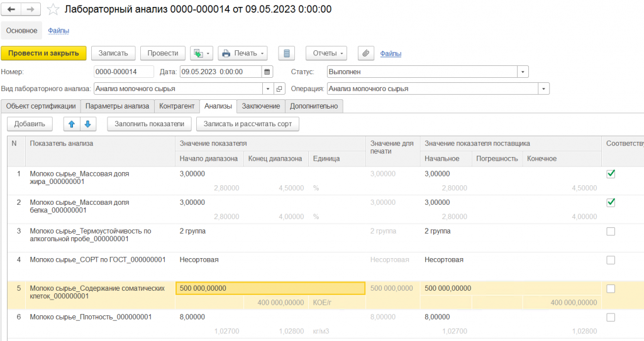Open the Дополнительно tab
The image size is (644, 341).
pos(314,106)
